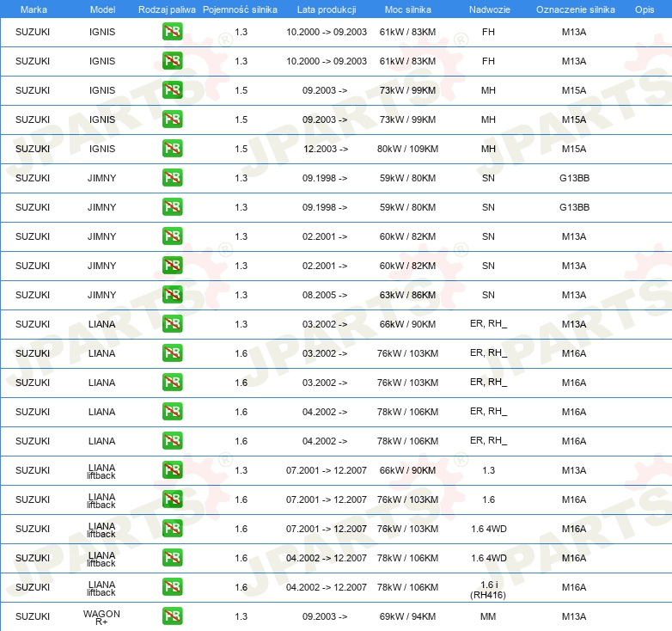
Task: Click the Nadwozie column header
Action: pyautogui.click(x=490, y=9)
